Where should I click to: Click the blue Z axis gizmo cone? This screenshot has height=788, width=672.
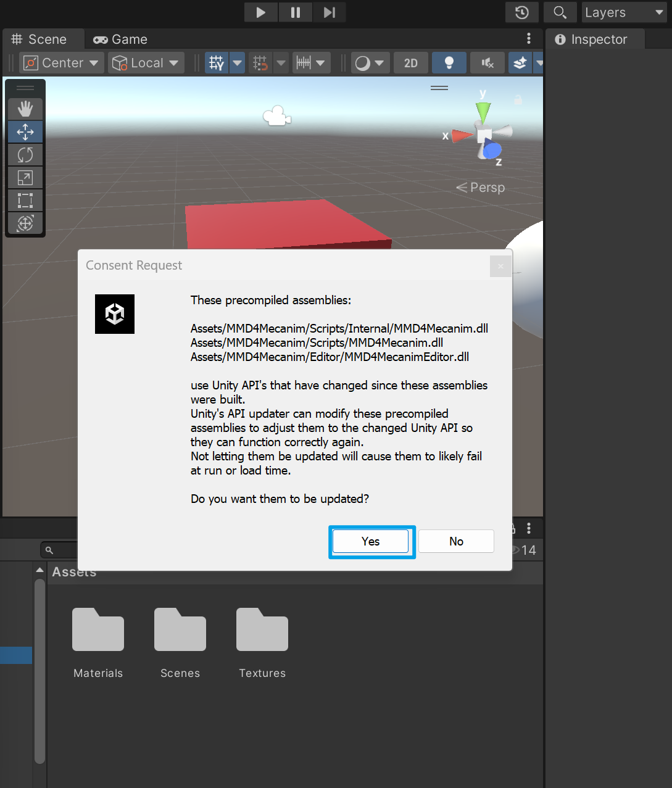pos(492,150)
